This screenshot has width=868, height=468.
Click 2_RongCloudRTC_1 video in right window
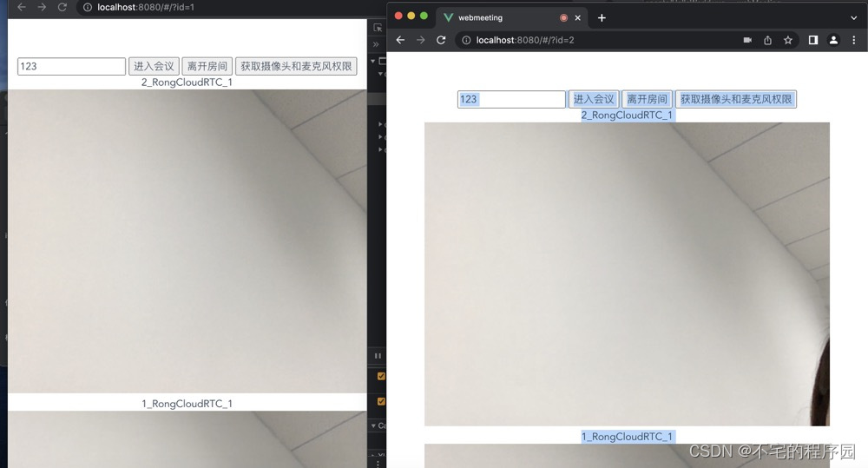pyautogui.click(x=627, y=274)
